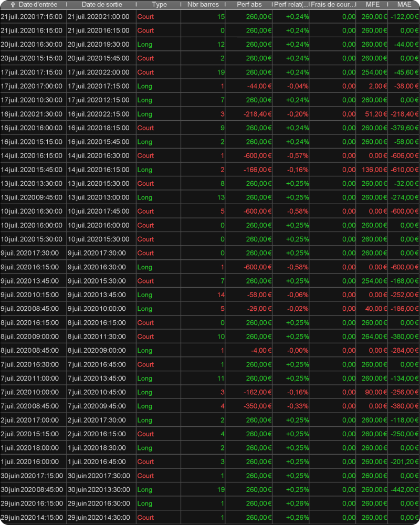Click the -350,00 € Perf abs cell
Image resolution: width=420 pixels, height=525 pixels.
(257, 406)
